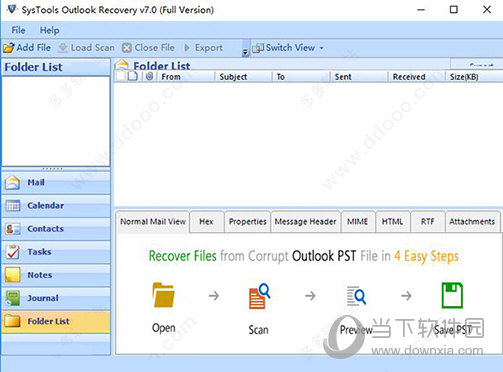Click the mail icon beside Folder List heading

[x=122, y=64]
